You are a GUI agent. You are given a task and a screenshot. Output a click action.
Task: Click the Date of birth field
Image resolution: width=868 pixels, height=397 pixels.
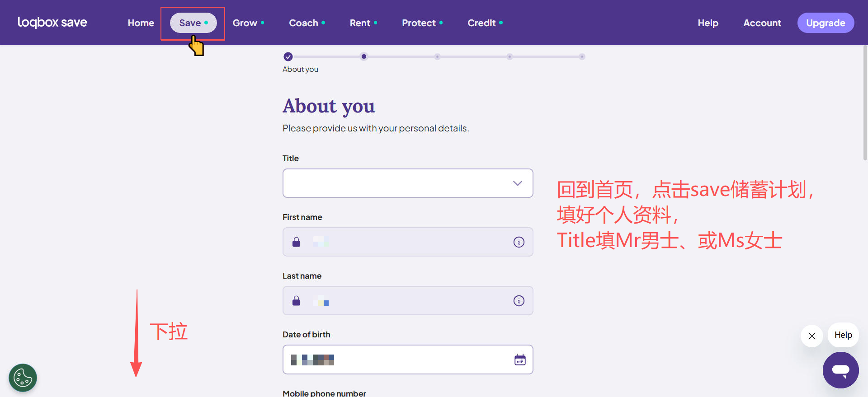point(398,360)
